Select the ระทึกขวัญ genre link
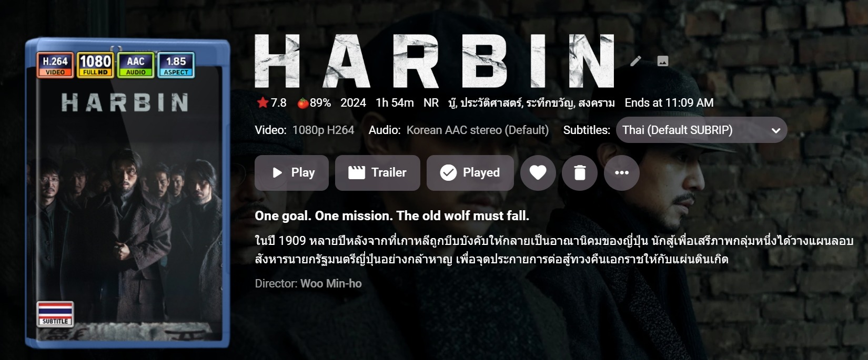 (549, 103)
